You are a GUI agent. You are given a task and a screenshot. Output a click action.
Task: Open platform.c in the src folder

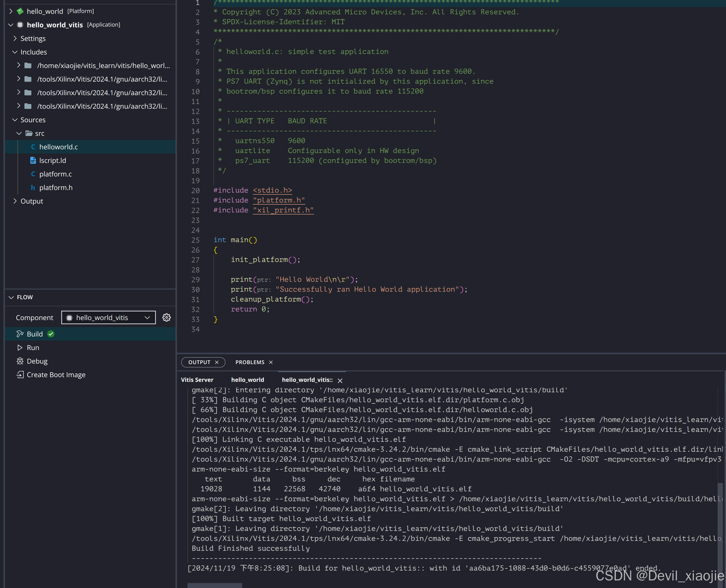click(55, 174)
